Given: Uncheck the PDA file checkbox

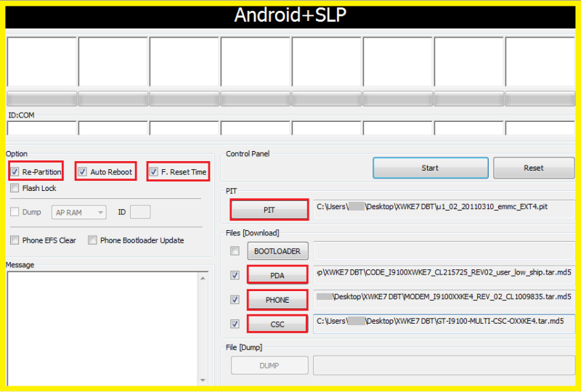Looking at the screenshot, I should click(235, 275).
